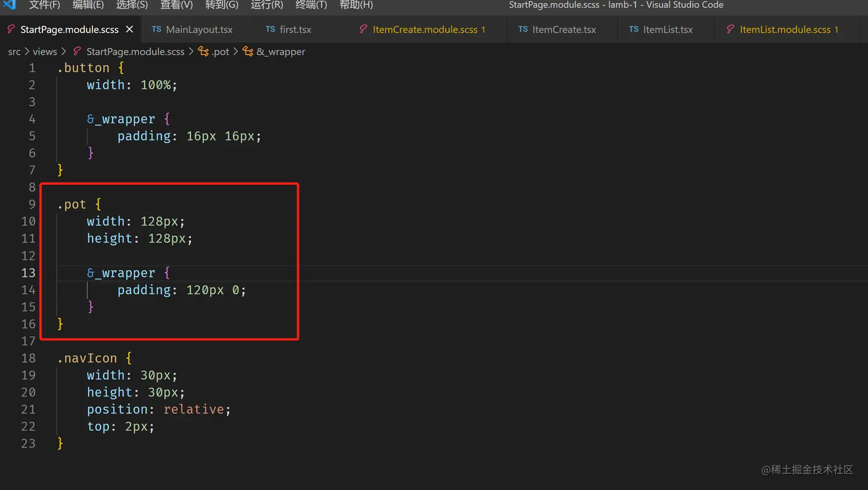Open the 运行(R) menu
This screenshot has width=868, height=490.
pos(267,5)
